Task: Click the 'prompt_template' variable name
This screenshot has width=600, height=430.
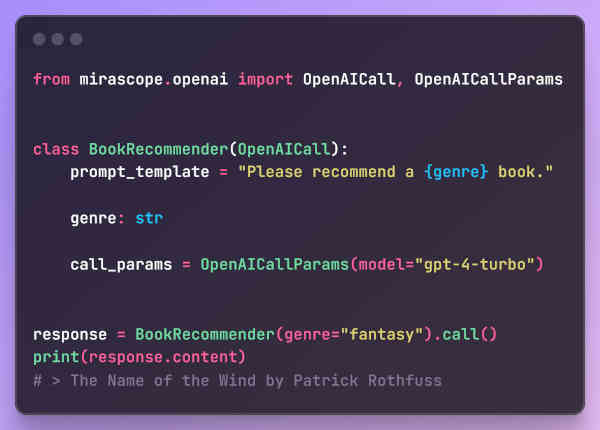Action: point(140,173)
